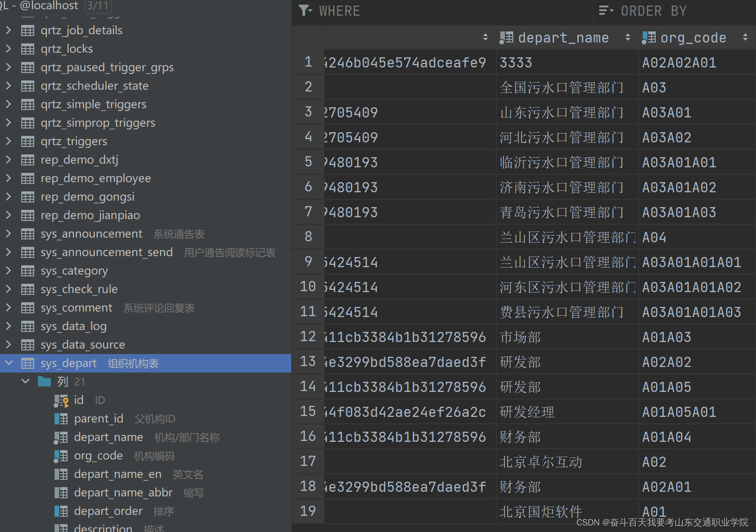
Task: Select row number 12 in grid
Action: [x=308, y=336]
